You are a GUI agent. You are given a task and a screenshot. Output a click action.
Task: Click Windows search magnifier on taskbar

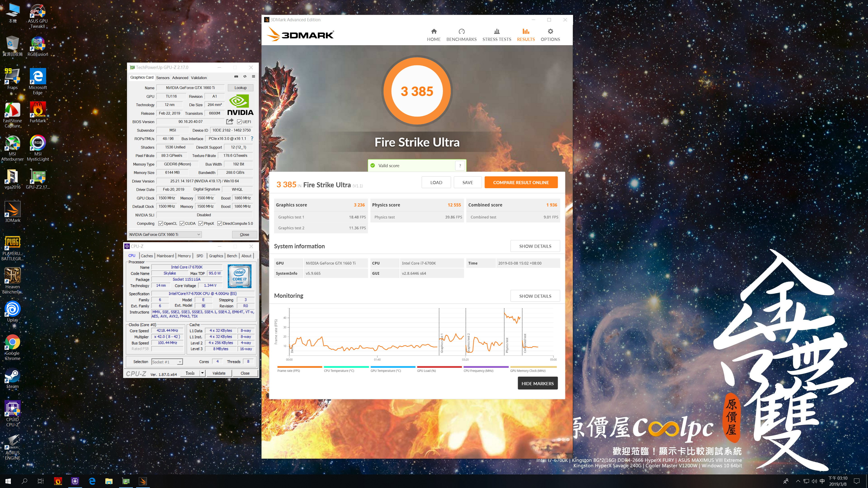click(x=24, y=481)
